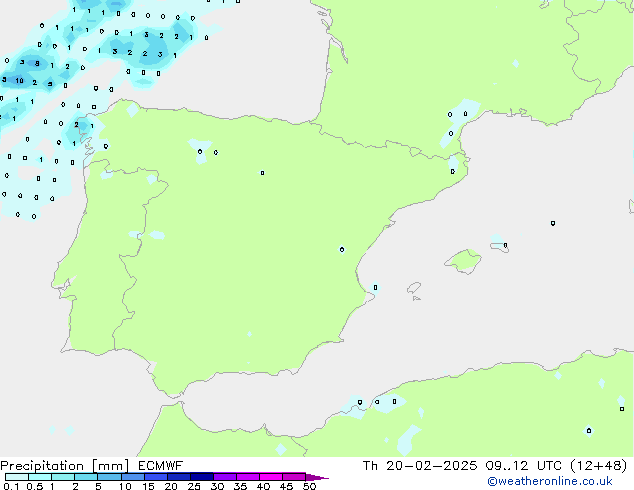Click the 30–35 mm purple legend swatch
Viewport: 634px width, 490px height.
click(225, 477)
